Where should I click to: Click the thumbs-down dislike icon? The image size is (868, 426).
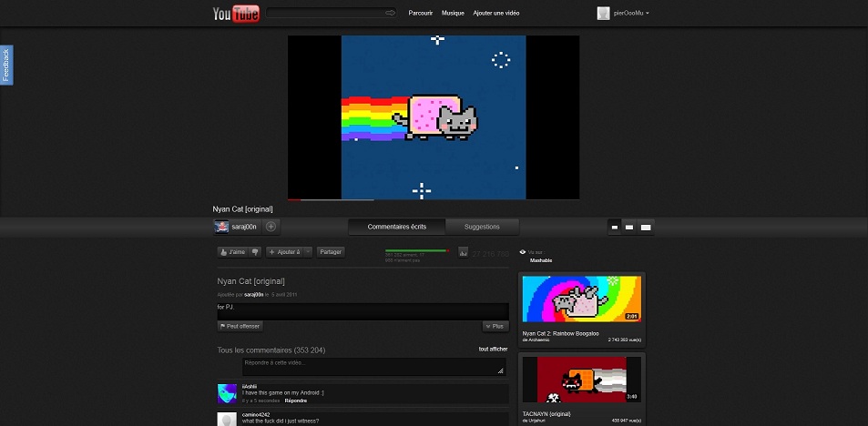(255, 252)
